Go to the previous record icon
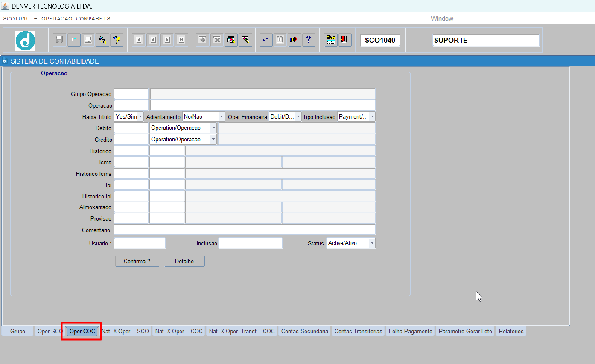 [x=153, y=40]
